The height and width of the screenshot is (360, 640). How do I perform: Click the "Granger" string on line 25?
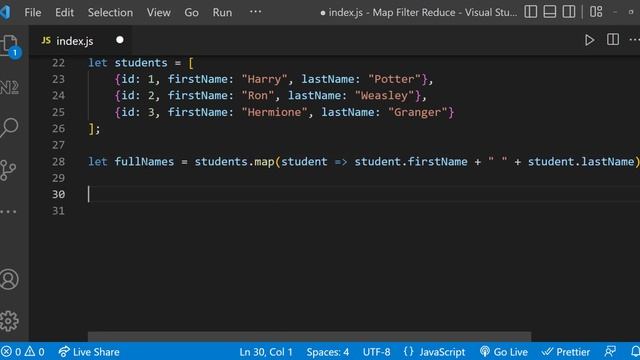(418, 112)
